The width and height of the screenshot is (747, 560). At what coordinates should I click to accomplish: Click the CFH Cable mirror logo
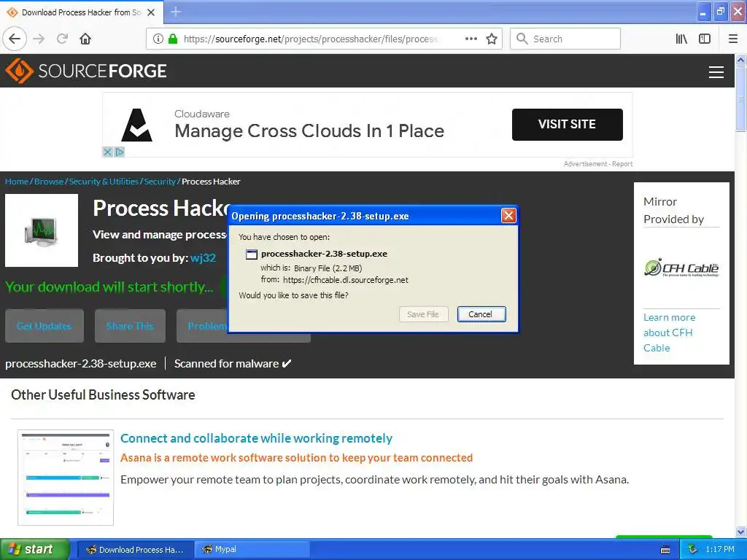pyautogui.click(x=681, y=268)
